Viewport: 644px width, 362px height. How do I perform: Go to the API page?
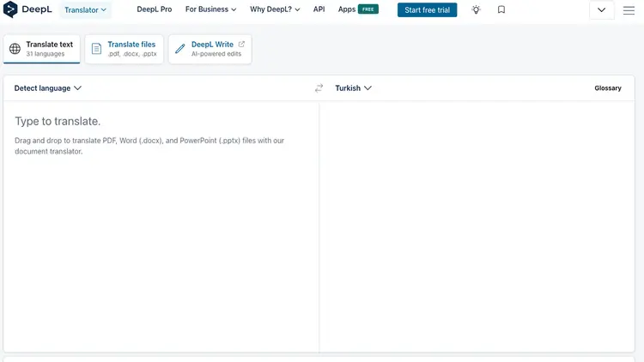click(319, 9)
